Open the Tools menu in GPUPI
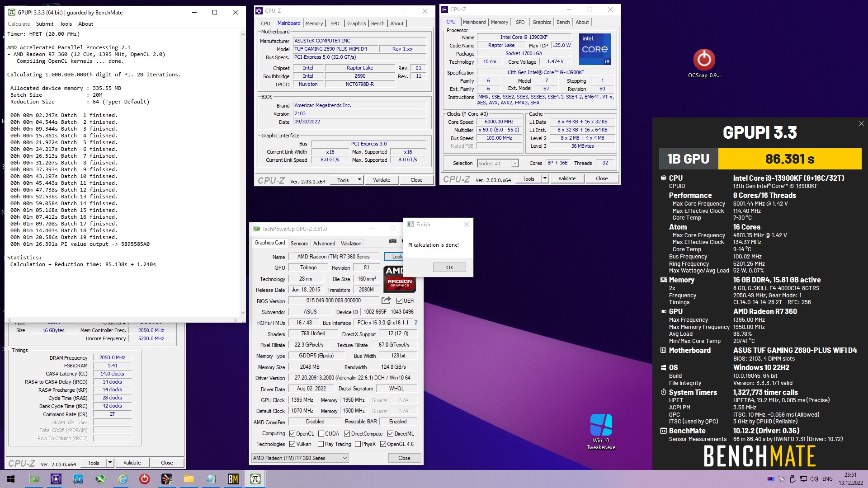This screenshot has height=488, width=868. [66, 24]
